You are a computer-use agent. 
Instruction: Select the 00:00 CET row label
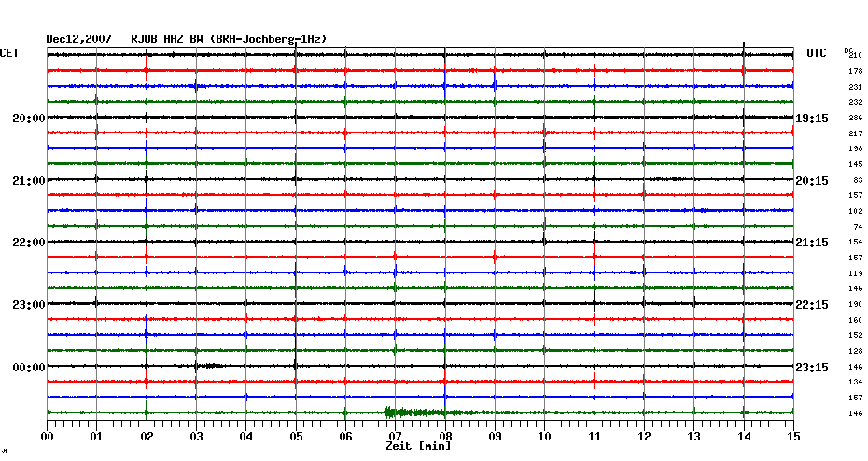29,368
